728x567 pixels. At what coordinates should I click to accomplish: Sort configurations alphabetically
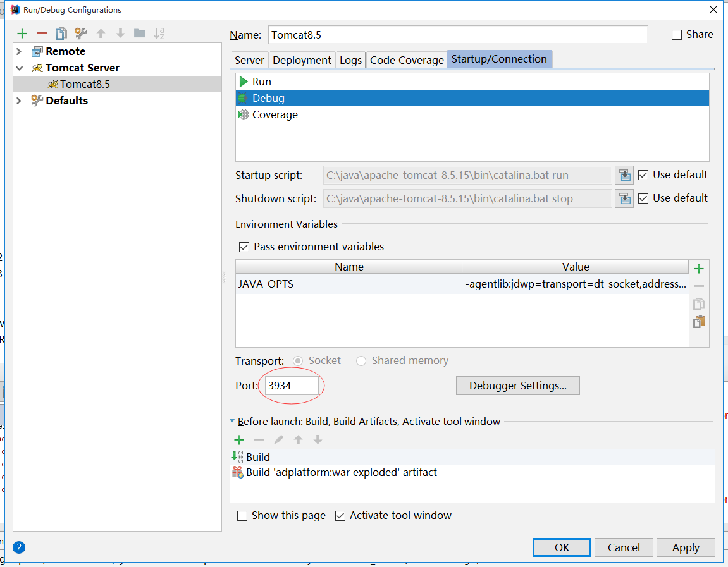159,34
